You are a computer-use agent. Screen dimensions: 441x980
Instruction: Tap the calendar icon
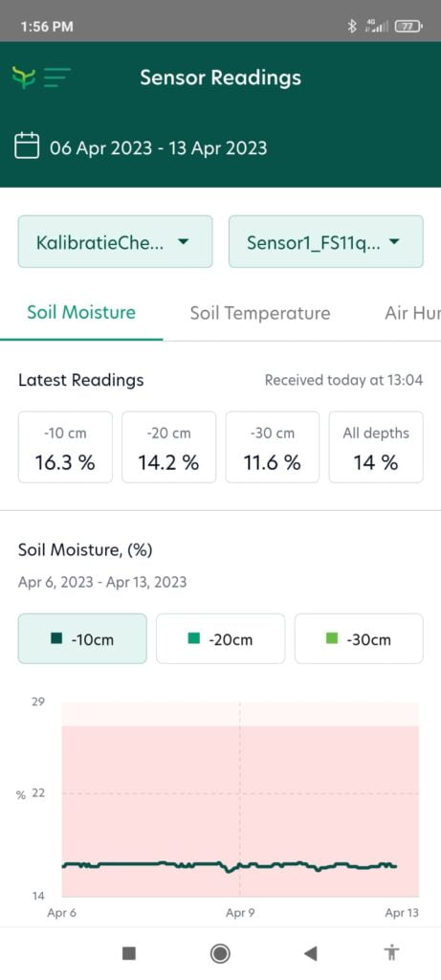click(x=27, y=145)
